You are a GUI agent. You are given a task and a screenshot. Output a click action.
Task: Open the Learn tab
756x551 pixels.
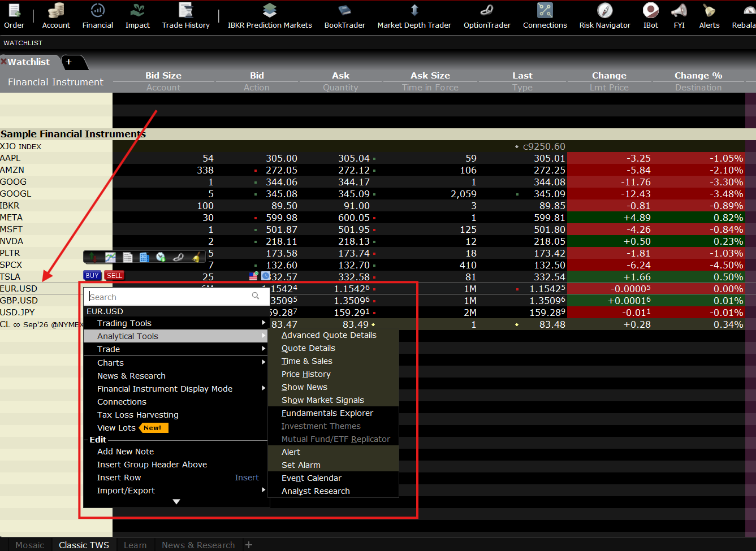tap(135, 545)
